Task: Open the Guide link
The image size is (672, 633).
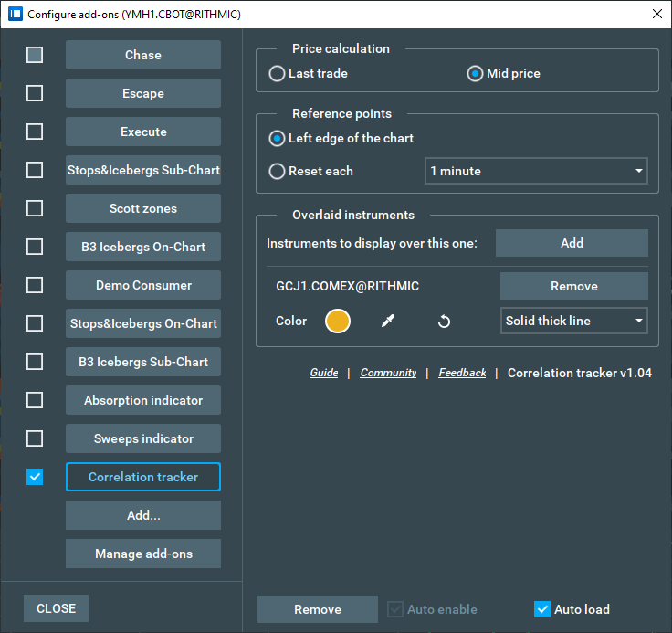Action: (x=324, y=373)
